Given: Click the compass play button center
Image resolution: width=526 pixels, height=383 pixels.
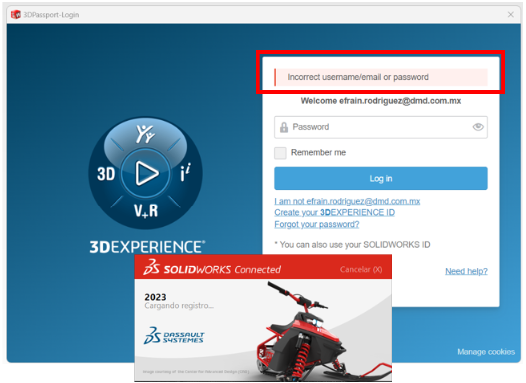Looking at the screenshot, I should [146, 173].
